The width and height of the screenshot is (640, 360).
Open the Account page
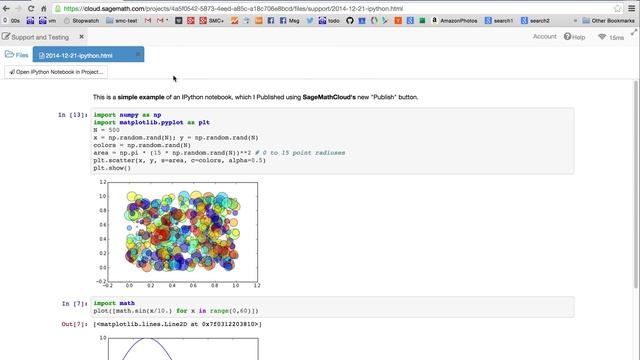(x=544, y=36)
